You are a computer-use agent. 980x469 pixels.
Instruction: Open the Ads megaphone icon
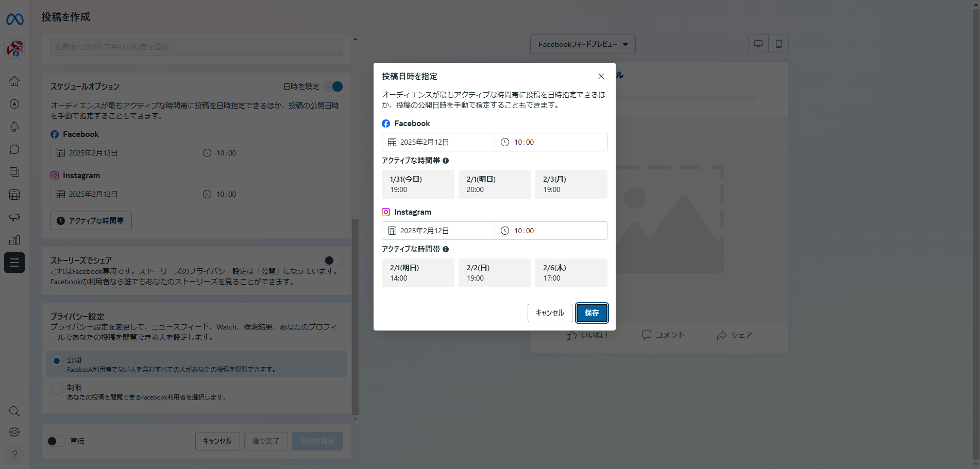tap(14, 217)
